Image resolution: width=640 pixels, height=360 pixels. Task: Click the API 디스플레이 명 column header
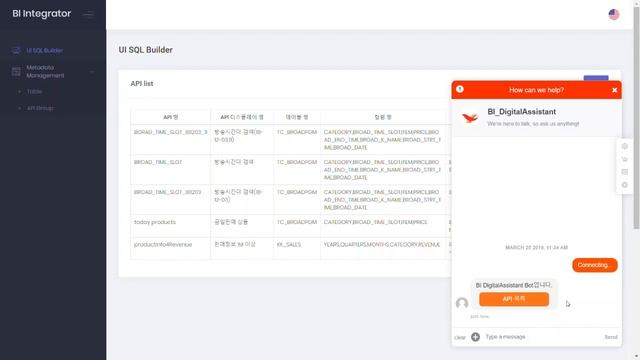(242, 117)
